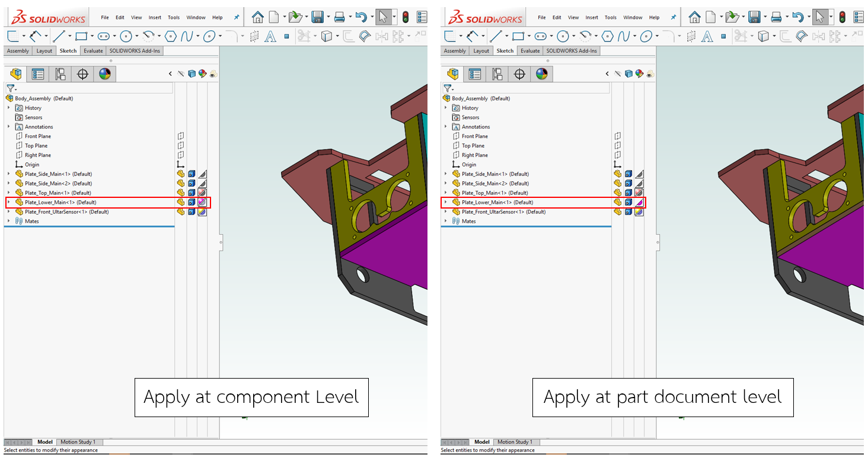Select the Line sketch tool in the left window
Viewport: 868px width, 458px height.
point(59,36)
